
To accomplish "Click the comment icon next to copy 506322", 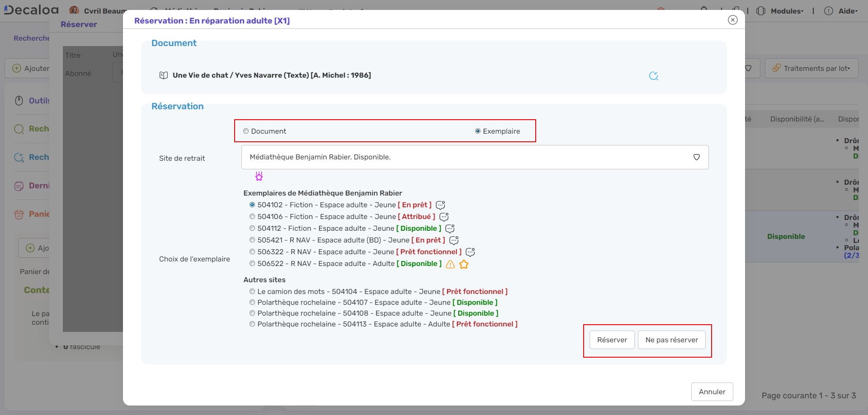I will 470,252.
